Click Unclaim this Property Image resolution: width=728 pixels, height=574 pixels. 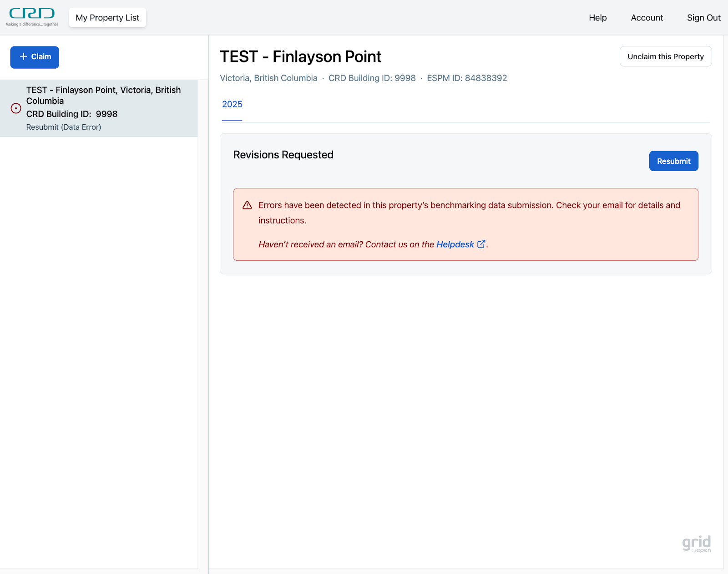(665, 56)
